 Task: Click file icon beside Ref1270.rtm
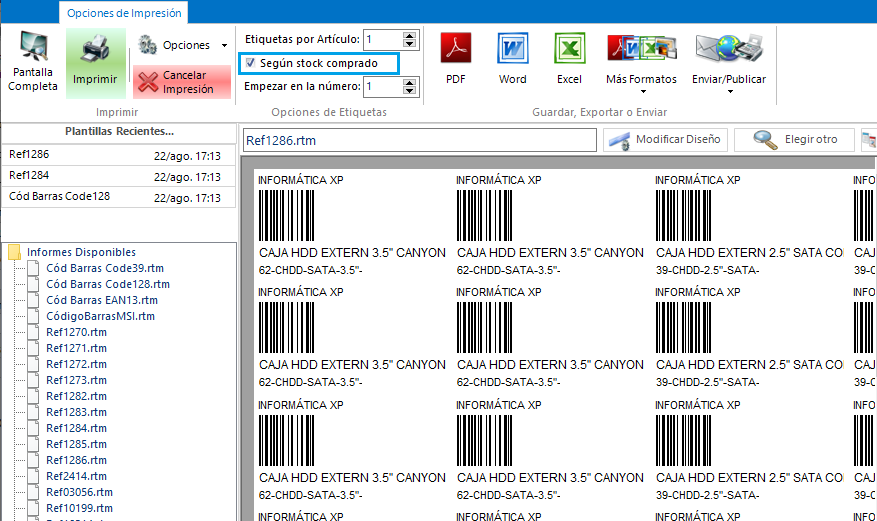34,333
